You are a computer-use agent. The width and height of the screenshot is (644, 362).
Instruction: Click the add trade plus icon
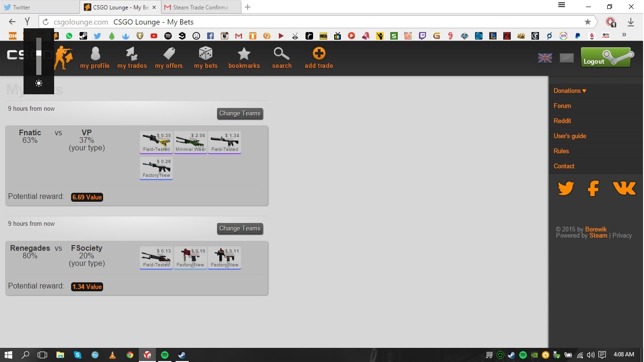click(319, 58)
